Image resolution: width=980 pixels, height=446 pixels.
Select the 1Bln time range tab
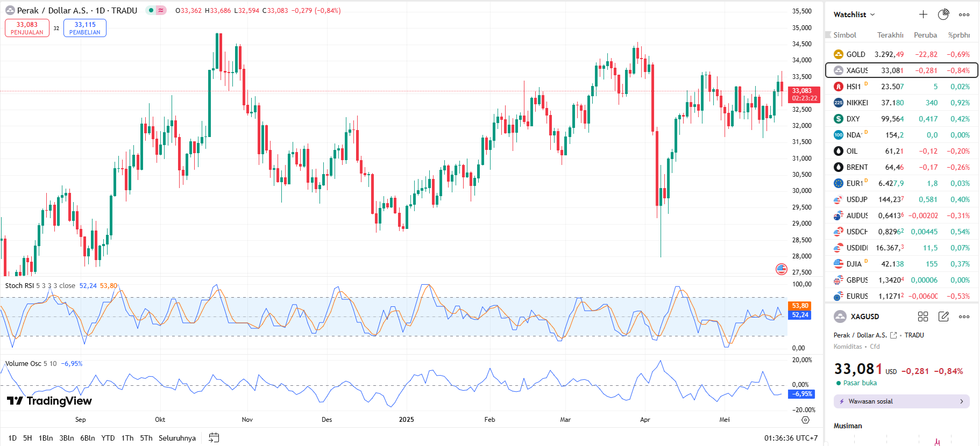coord(46,438)
